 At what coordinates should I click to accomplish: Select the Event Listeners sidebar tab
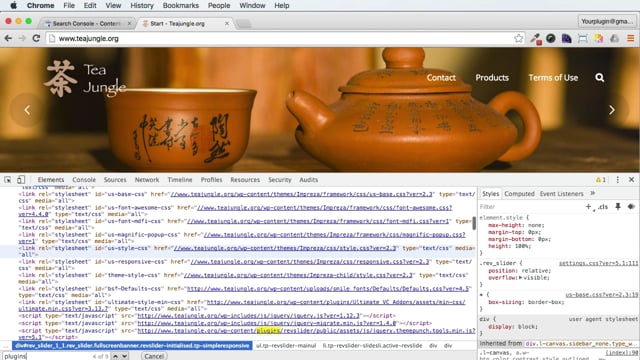coord(561,194)
